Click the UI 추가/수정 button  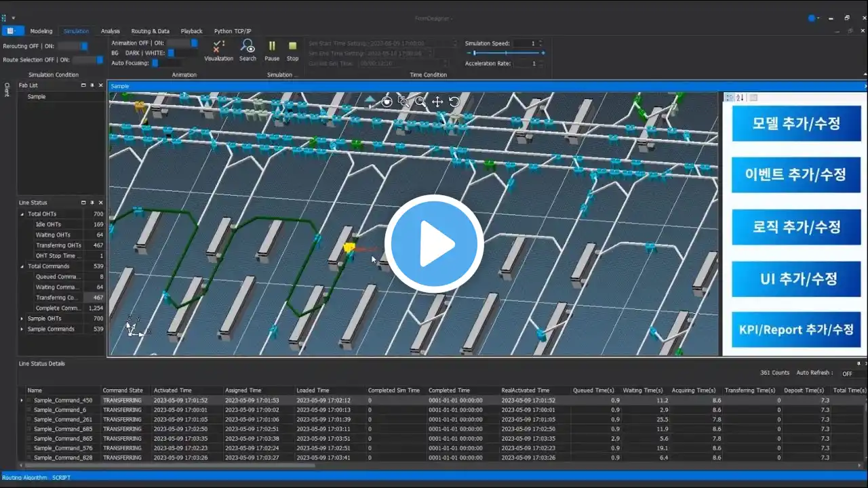pyautogui.click(x=796, y=278)
